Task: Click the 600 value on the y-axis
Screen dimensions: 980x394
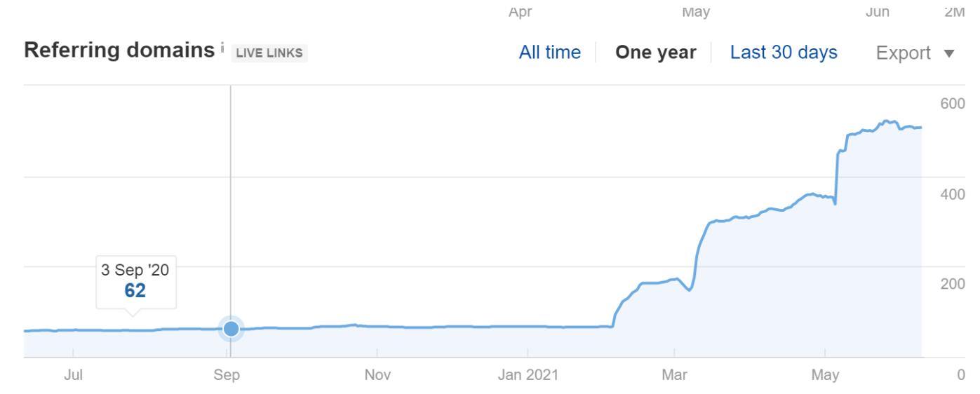Action: point(952,104)
